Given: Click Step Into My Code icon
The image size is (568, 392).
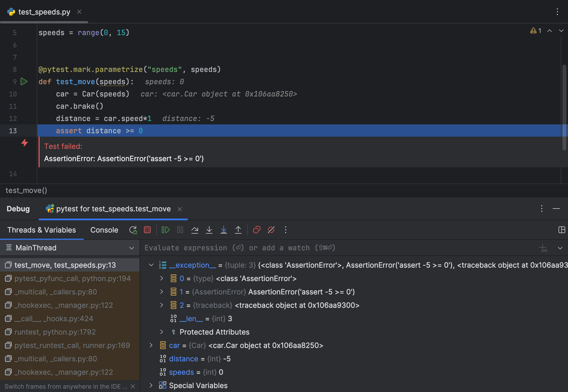Looking at the screenshot, I should [x=224, y=230].
